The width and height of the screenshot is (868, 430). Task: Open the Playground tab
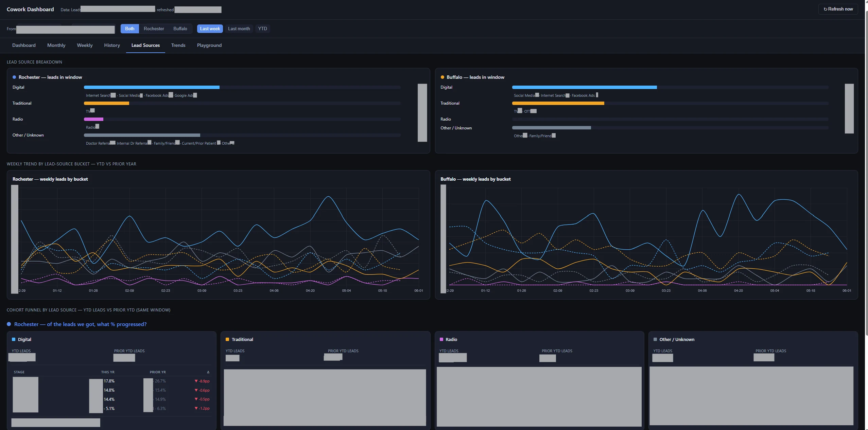click(209, 45)
